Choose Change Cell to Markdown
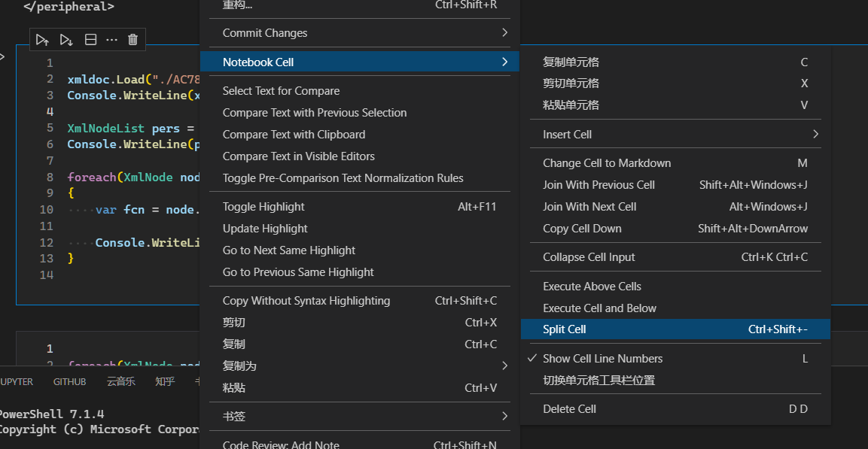This screenshot has width=868, height=449. click(675, 162)
